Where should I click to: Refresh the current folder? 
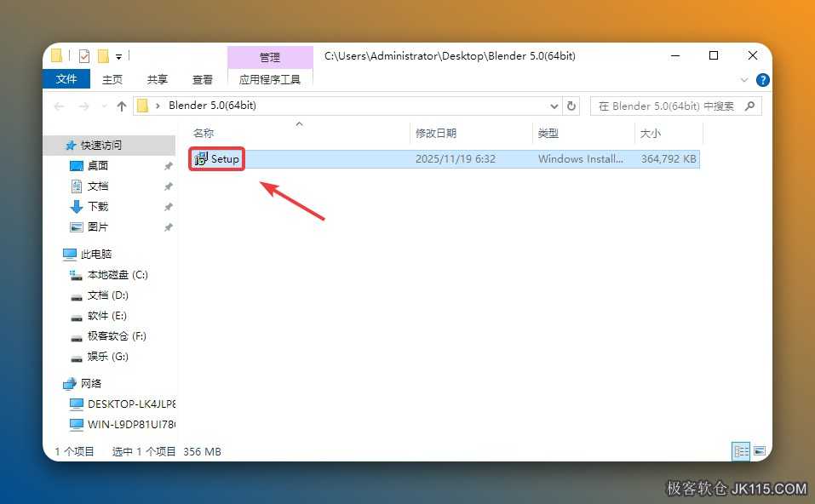point(571,106)
